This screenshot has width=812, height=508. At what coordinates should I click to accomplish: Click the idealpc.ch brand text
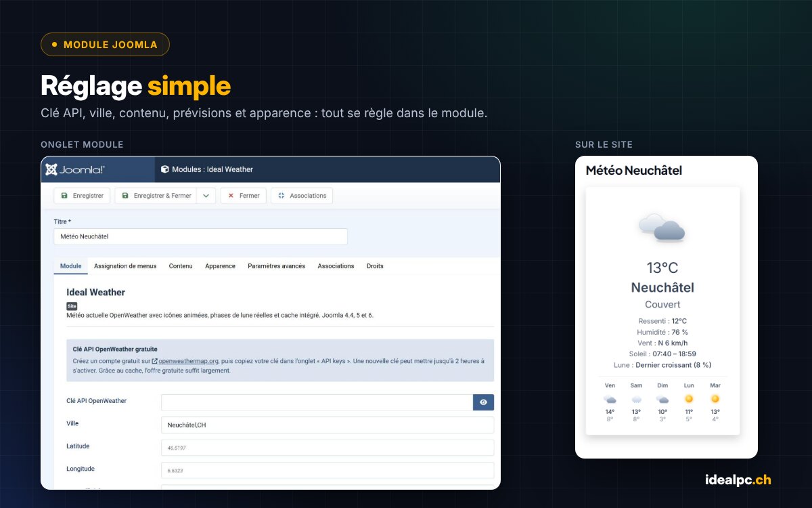[x=738, y=480]
